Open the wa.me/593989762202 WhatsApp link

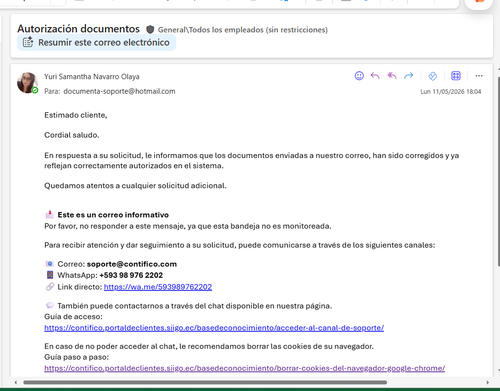(x=158, y=287)
